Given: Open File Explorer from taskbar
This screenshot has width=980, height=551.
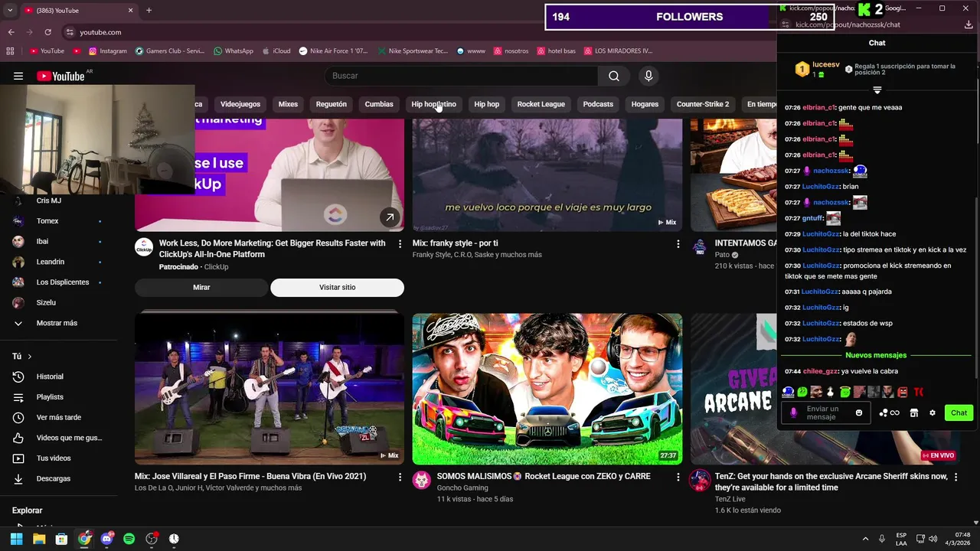Looking at the screenshot, I should tap(39, 539).
